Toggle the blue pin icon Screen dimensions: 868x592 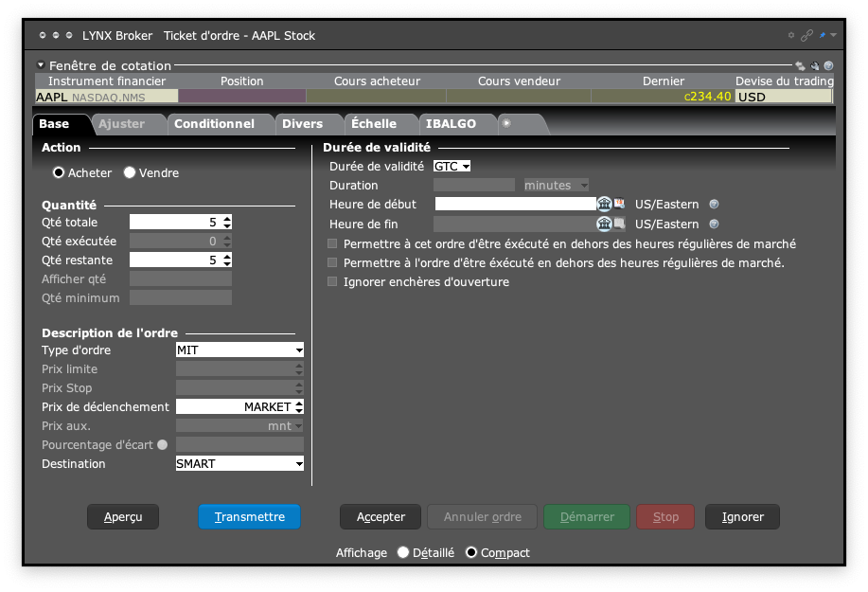(823, 35)
